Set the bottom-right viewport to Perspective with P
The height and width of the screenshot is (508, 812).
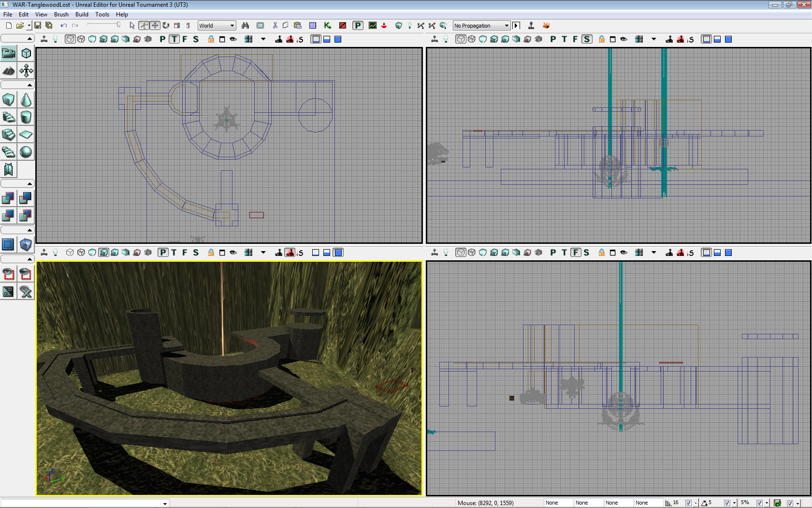(x=553, y=253)
